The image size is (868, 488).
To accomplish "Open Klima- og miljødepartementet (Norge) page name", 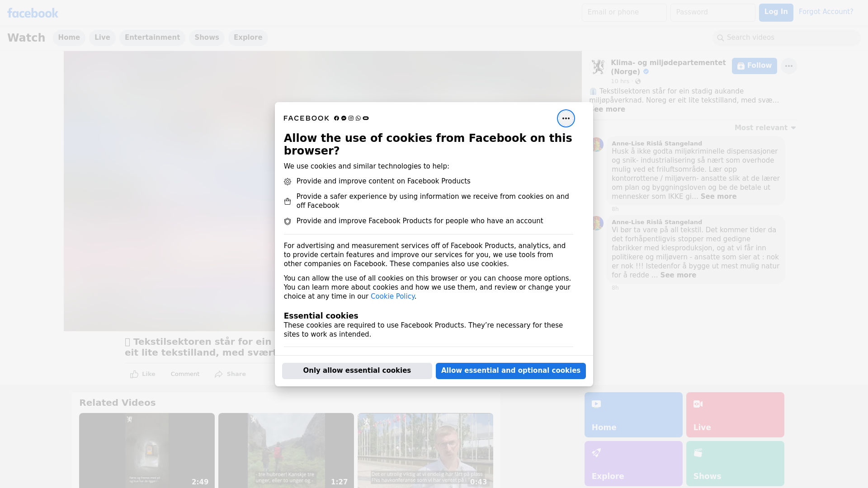I will tap(668, 67).
